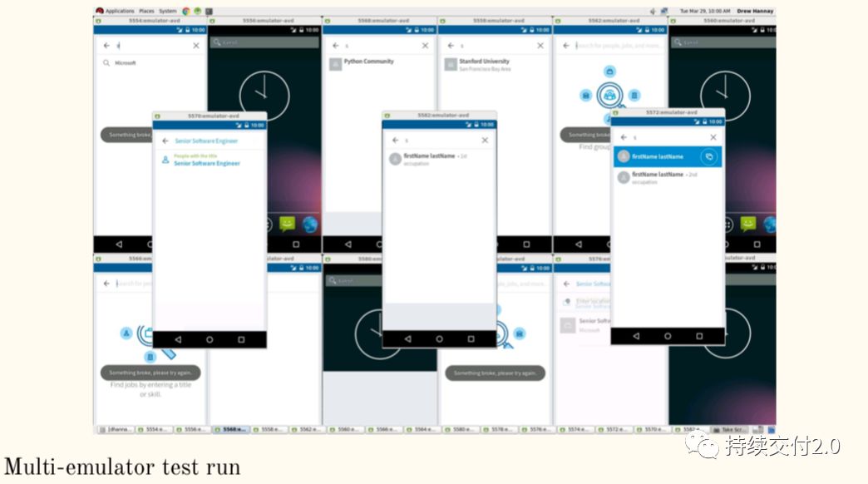Switch to the Take Screenshot taskbar button

pyautogui.click(x=730, y=430)
